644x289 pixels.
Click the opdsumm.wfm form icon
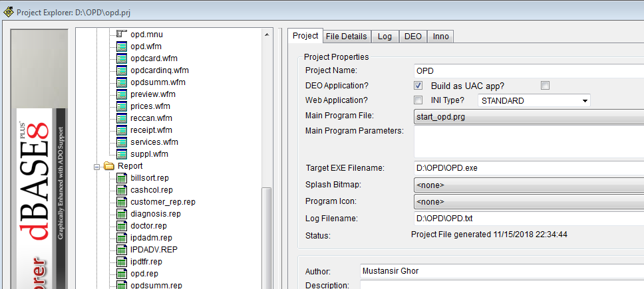tap(122, 82)
